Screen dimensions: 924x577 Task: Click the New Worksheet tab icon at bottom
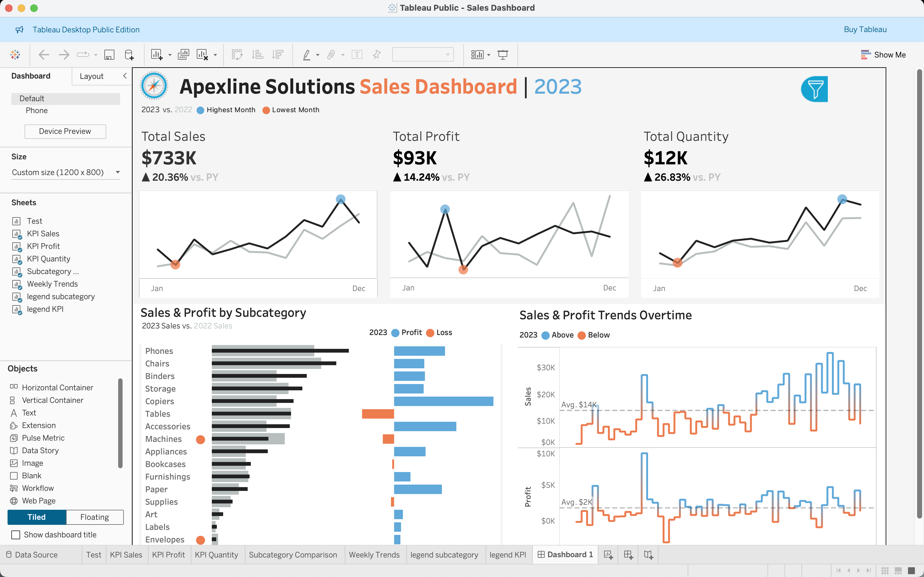608,555
